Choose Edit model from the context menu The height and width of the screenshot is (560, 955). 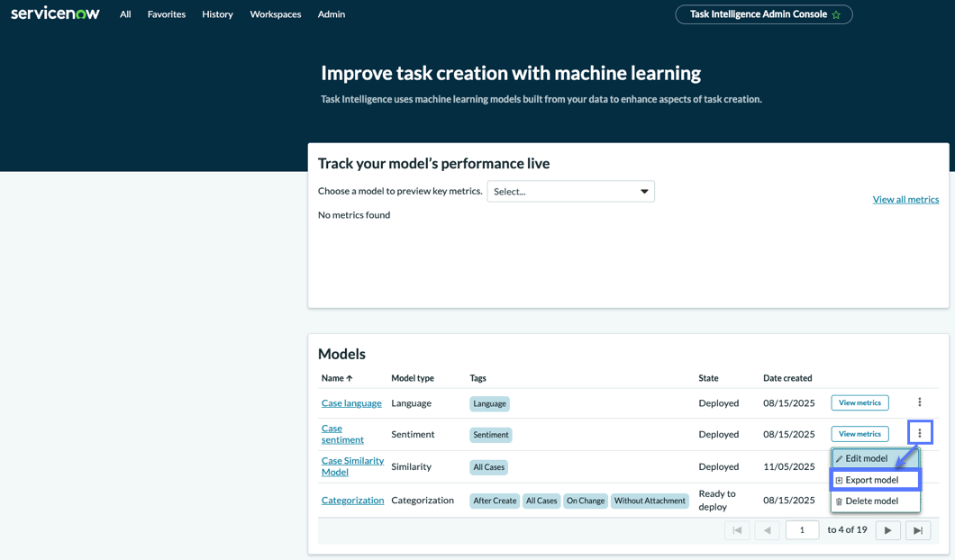coord(875,458)
